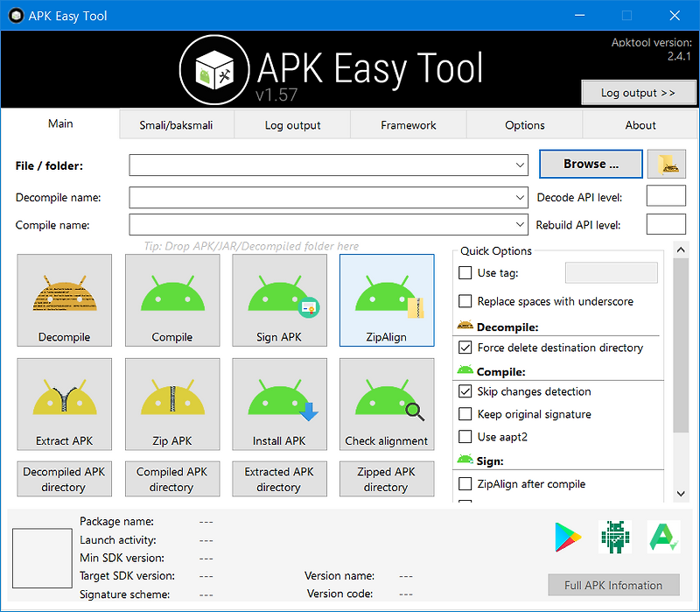
Task: Select the Zip APK tool
Action: [x=171, y=404]
